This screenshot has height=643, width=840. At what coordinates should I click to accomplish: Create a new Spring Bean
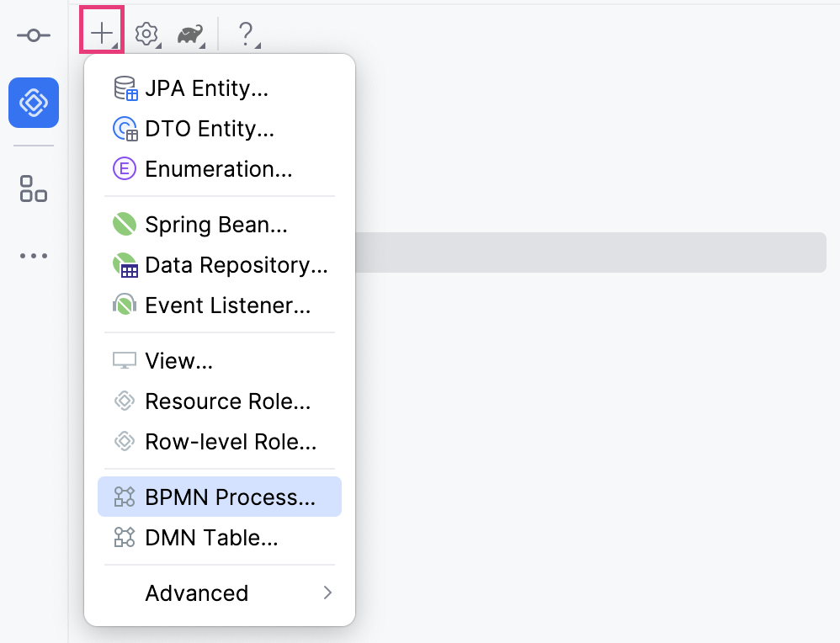(x=215, y=225)
